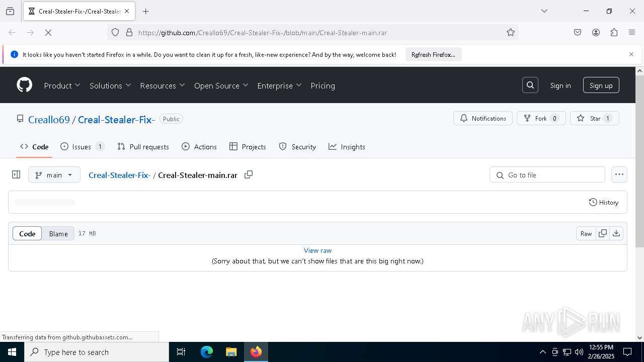
Task: Open the Firefox account icon
Action: (596, 32)
